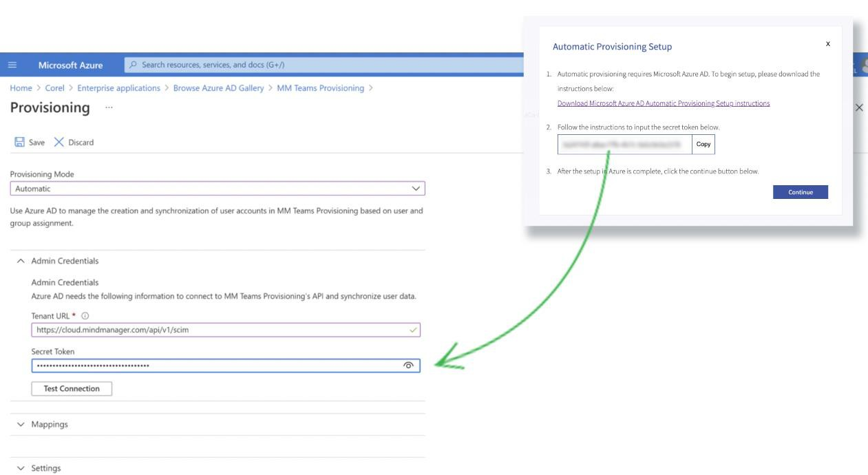Close the Azure Provisioning blade
Image resolution: width=868 pixels, height=475 pixels.
(x=858, y=108)
